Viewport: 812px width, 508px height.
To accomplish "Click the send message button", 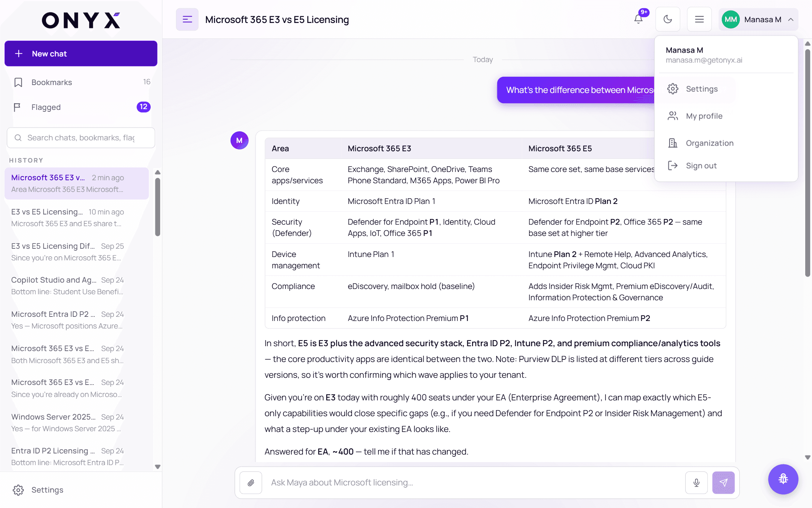I will 723,483.
